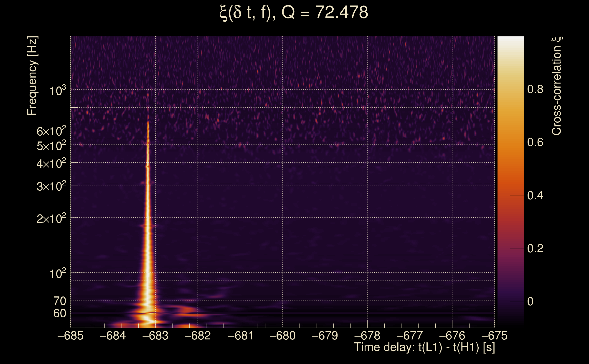This screenshot has width=589, height=364.
Task: Click the –678 x-axis tick label
Action: pyautogui.click(x=367, y=336)
